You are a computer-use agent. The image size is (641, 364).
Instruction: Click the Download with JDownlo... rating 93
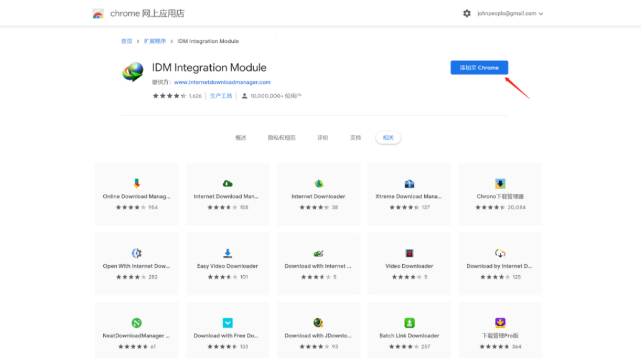pos(335,347)
